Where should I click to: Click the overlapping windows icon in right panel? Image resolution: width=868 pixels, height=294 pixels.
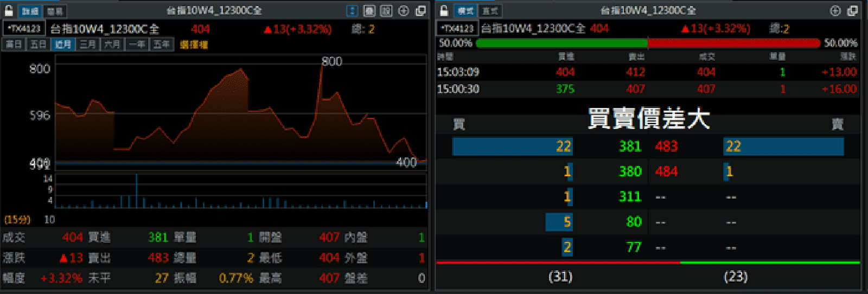coord(852,11)
